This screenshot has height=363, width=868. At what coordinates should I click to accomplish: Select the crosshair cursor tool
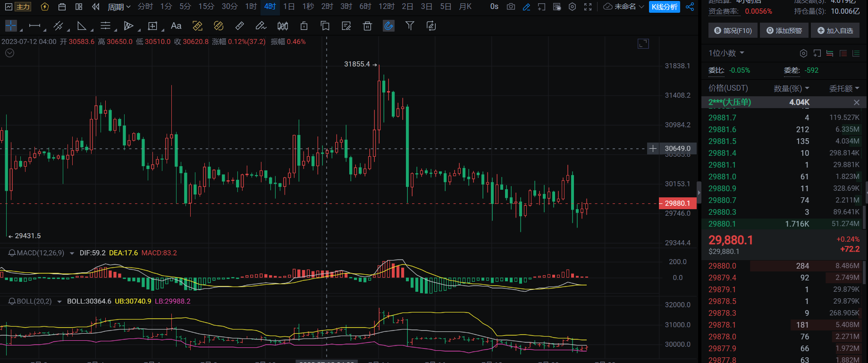click(11, 26)
